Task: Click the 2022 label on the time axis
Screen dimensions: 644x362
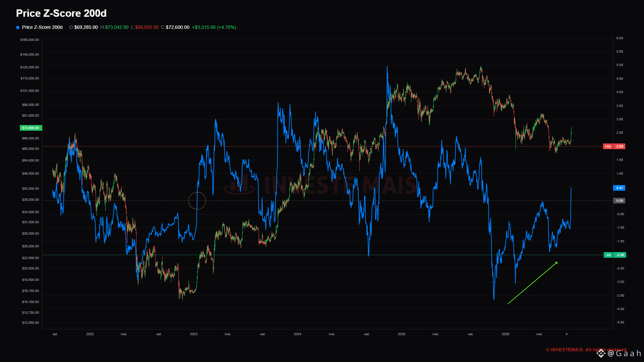Action: pyautogui.click(x=90, y=334)
